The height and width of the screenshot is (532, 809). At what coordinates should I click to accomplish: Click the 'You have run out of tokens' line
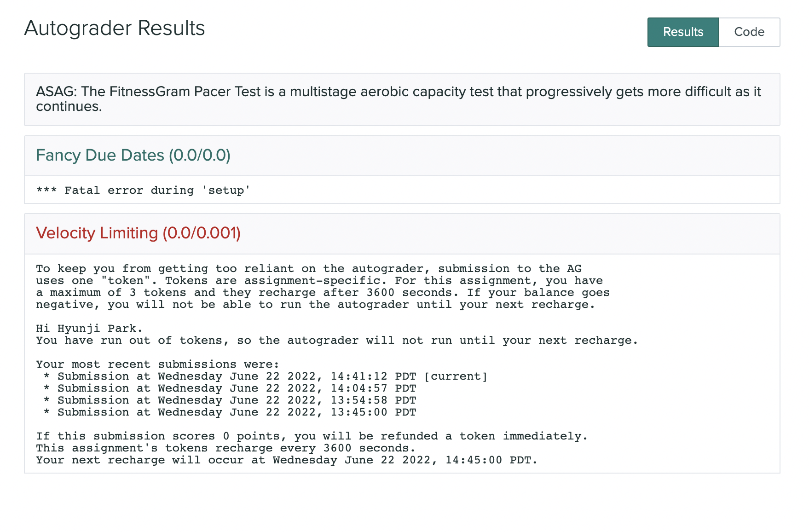pos(336,341)
